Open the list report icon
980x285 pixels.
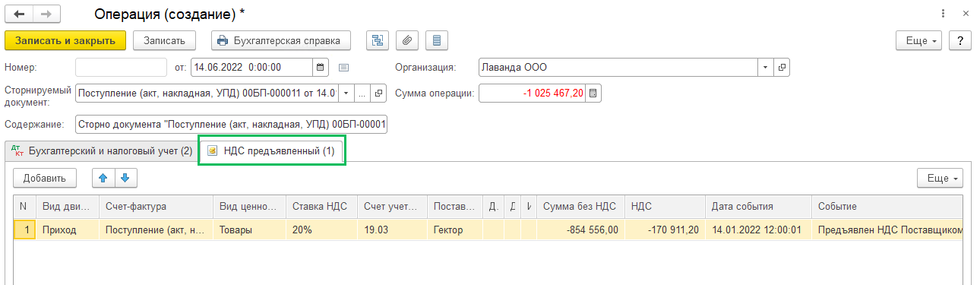tap(436, 40)
